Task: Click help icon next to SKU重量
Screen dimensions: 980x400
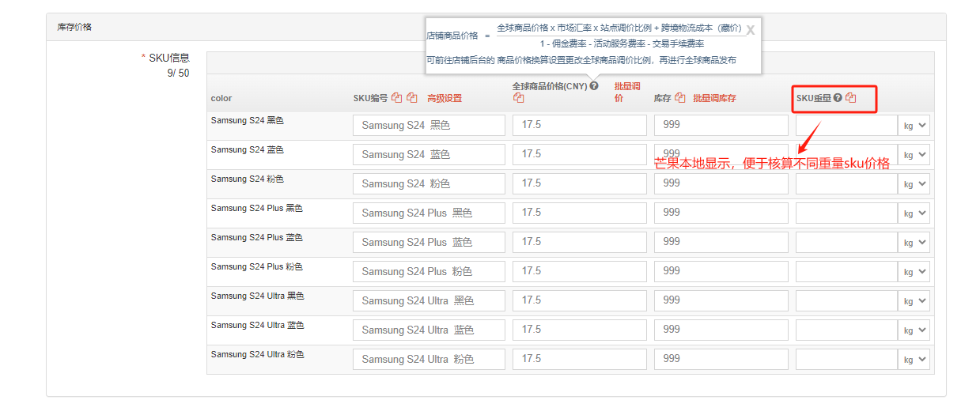Action: pyautogui.click(x=838, y=98)
